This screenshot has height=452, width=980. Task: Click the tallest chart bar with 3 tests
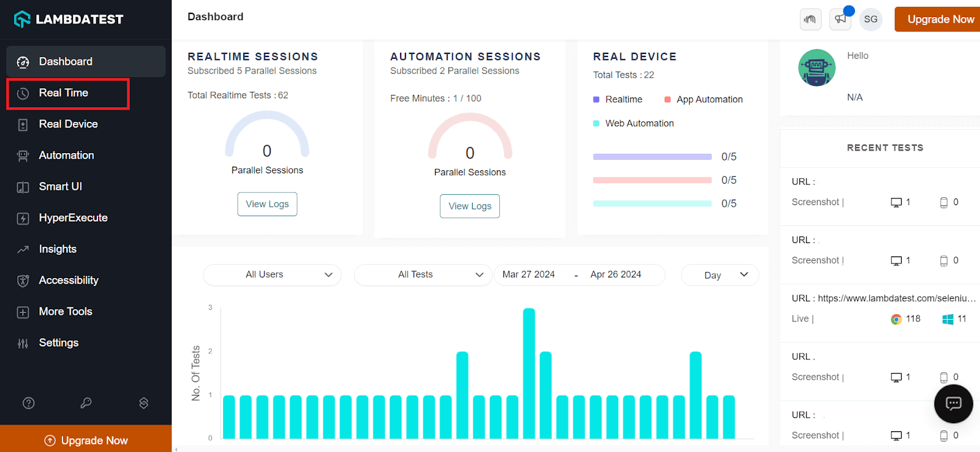tap(529, 373)
